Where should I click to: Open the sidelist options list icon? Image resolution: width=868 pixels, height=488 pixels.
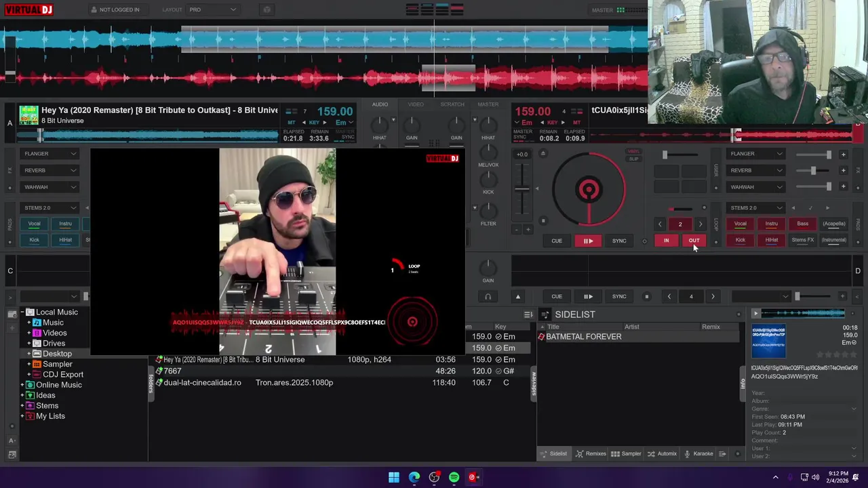tap(528, 314)
